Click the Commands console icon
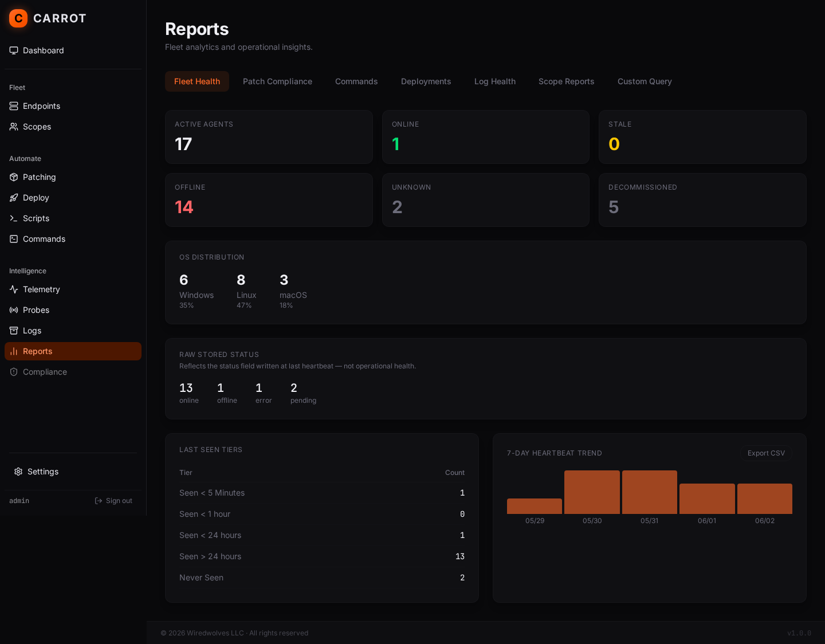Screen dimensions: 825x644 [x=14, y=239]
